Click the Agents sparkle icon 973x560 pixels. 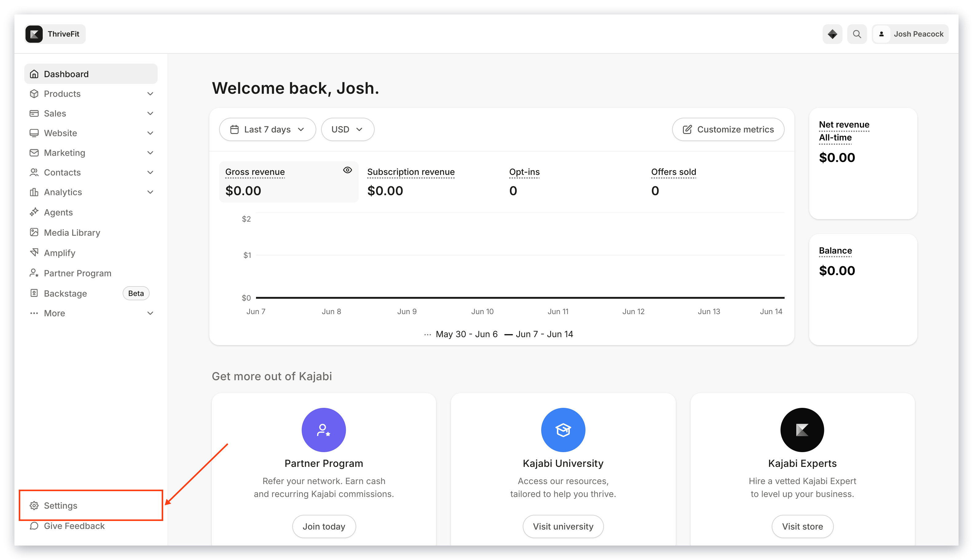(x=34, y=212)
